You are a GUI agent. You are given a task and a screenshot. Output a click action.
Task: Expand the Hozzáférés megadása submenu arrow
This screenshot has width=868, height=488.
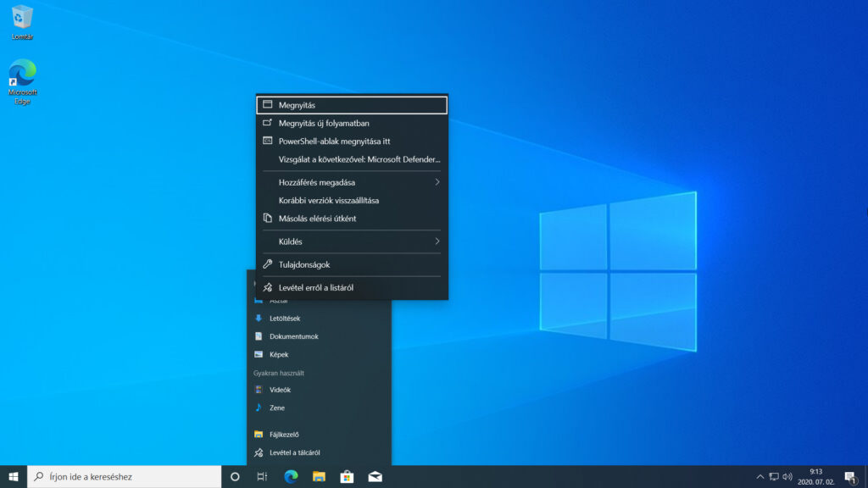pyautogui.click(x=437, y=182)
